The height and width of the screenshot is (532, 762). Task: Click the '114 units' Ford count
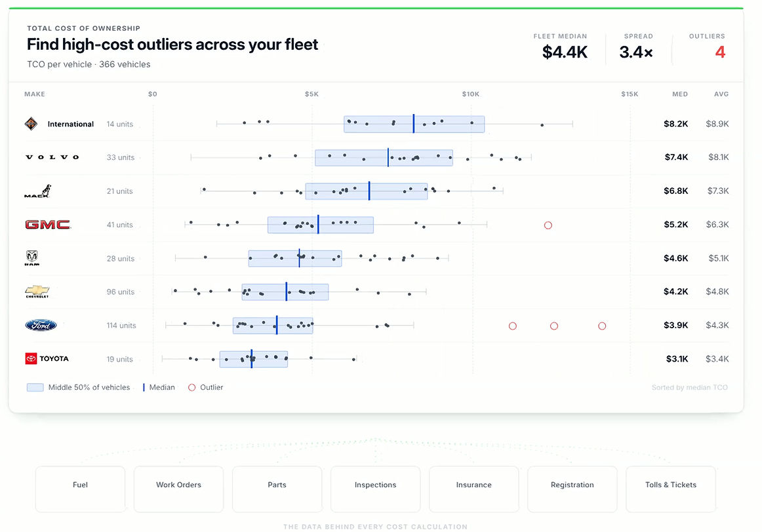click(121, 326)
